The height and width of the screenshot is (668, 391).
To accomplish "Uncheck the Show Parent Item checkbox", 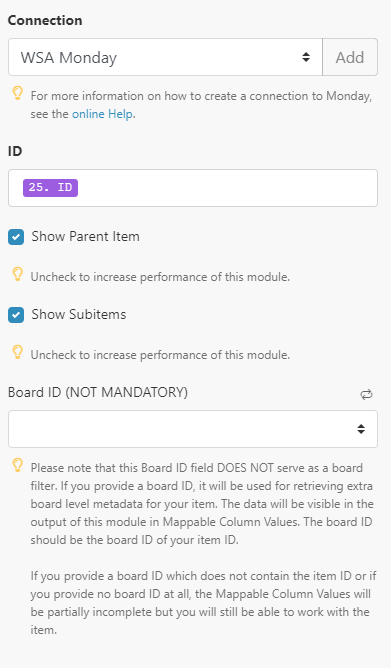I will 16,237.
